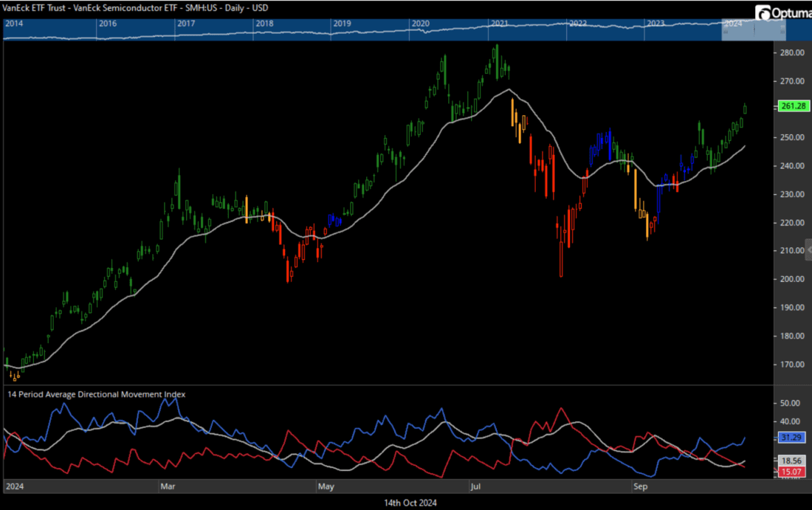Image resolution: width=812 pixels, height=510 pixels.
Task: Jump to 2016 on overview timeline
Action: [107, 24]
